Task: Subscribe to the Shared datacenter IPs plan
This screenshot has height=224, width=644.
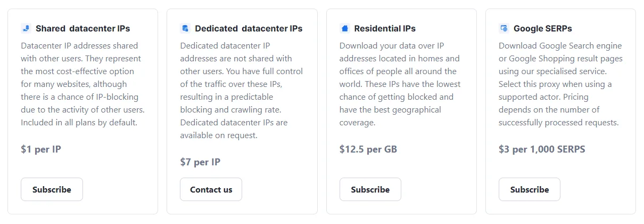Action: pos(52,189)
